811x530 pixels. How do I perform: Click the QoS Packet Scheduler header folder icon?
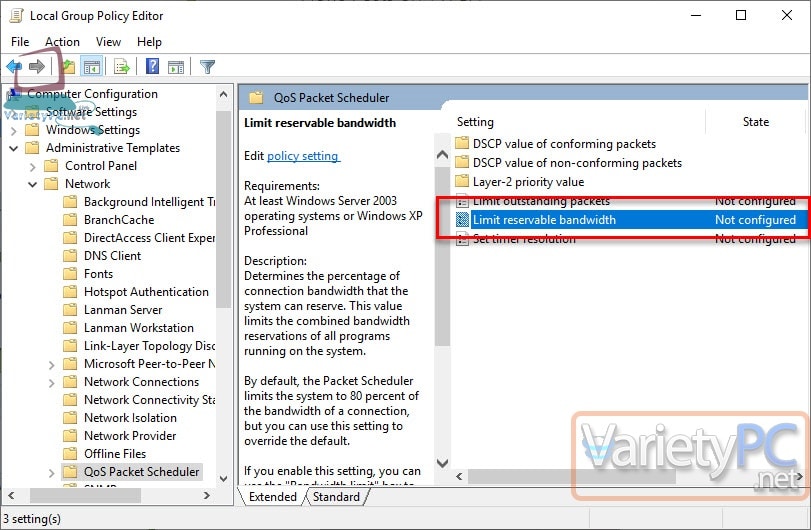pos(257,97)
